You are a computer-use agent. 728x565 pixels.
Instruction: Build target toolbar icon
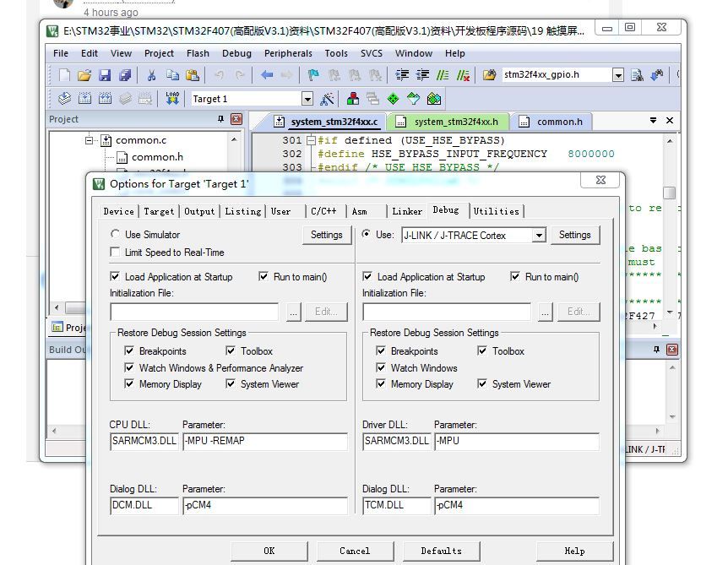[84, 99]
